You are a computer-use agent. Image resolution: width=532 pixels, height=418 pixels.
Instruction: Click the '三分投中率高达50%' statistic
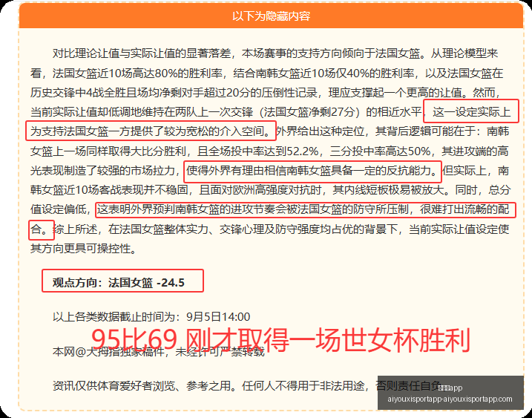[380, 151]
